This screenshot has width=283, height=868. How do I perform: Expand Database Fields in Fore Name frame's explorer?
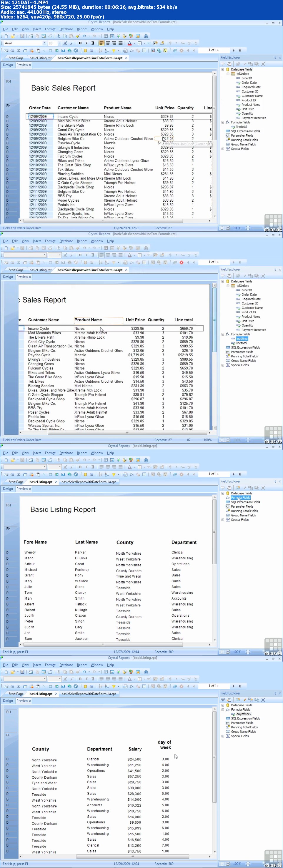point(223,493)
